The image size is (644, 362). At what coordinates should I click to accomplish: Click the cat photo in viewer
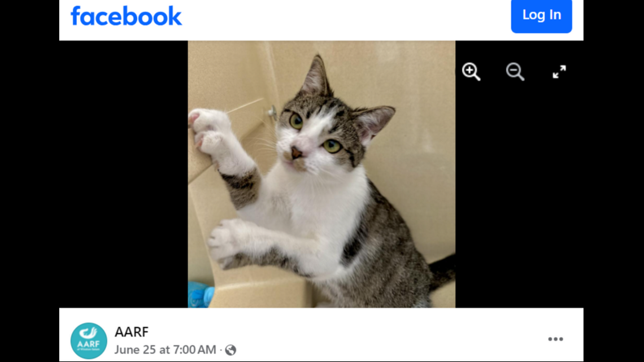tap(321, 174)
